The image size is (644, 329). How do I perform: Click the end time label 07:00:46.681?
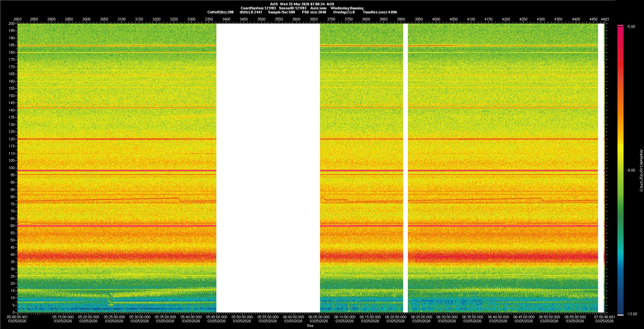(604, 317)
